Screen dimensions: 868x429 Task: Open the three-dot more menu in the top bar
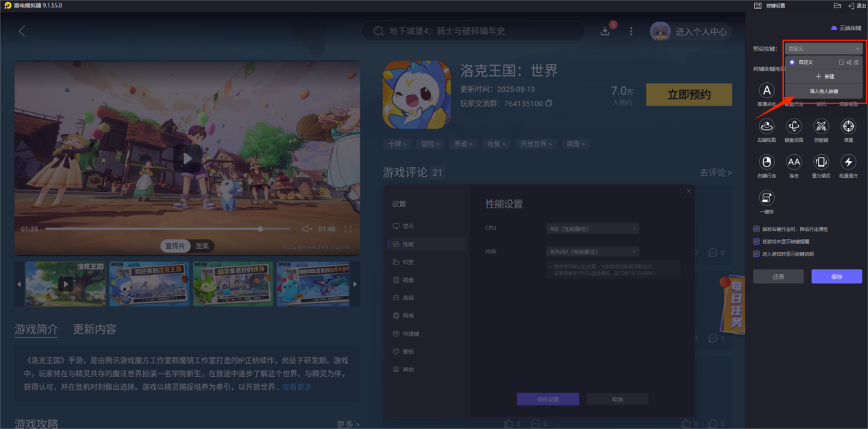coord(631,31)
